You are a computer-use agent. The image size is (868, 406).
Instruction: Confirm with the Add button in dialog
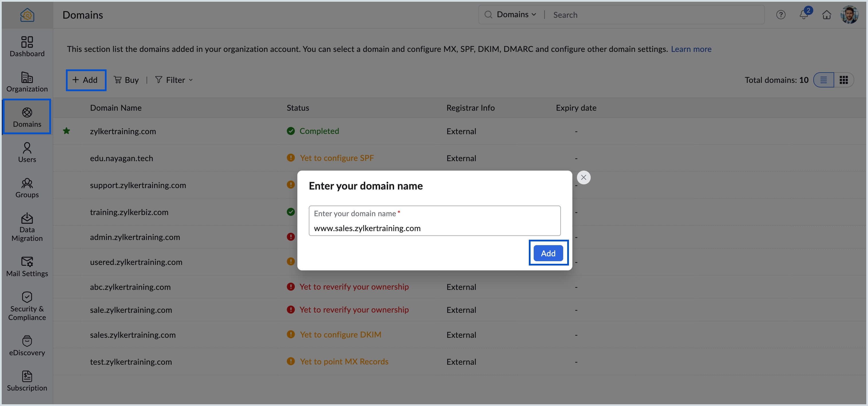(548, 253)
